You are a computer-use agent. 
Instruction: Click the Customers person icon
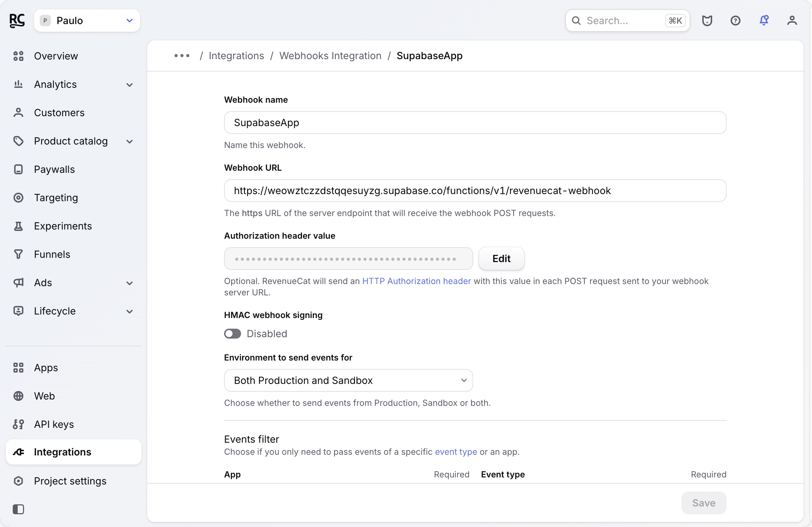coord(18,113)
